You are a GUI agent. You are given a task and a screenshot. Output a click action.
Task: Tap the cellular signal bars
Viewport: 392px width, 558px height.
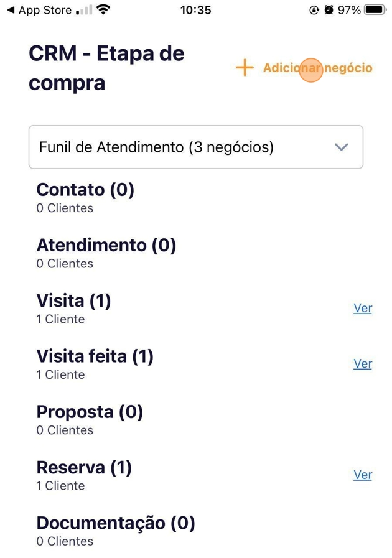(83, 11)
